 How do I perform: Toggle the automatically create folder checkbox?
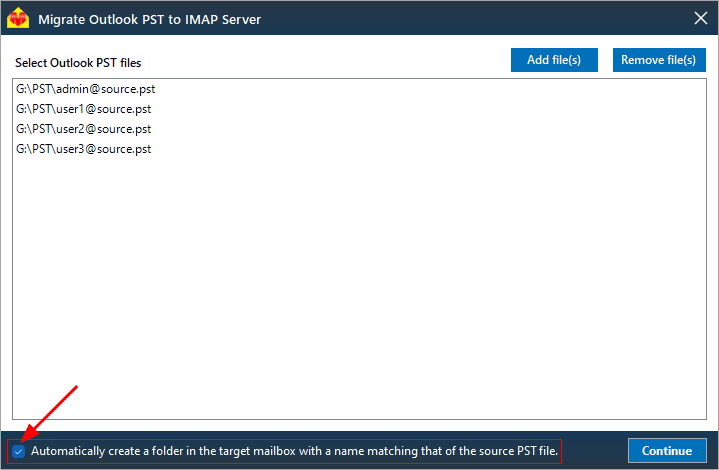[x=19, y=452]
